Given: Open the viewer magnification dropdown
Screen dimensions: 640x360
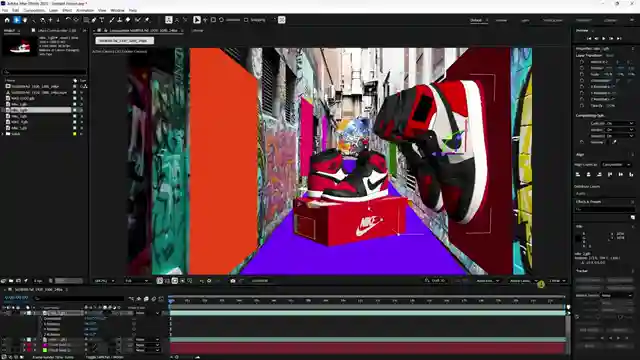Looking at the screenshot, I should 104,281.
